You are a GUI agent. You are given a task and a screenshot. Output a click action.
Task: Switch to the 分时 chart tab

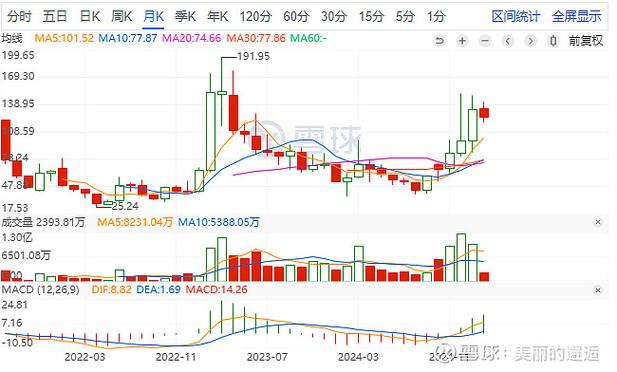pyautogui.click(x=19, y=16)
